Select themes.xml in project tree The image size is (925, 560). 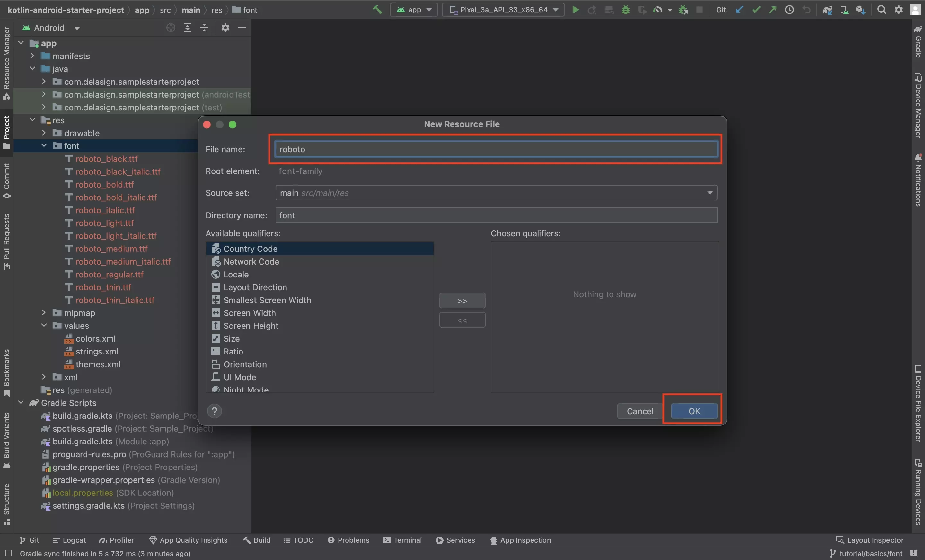click(x=98, y=364)
